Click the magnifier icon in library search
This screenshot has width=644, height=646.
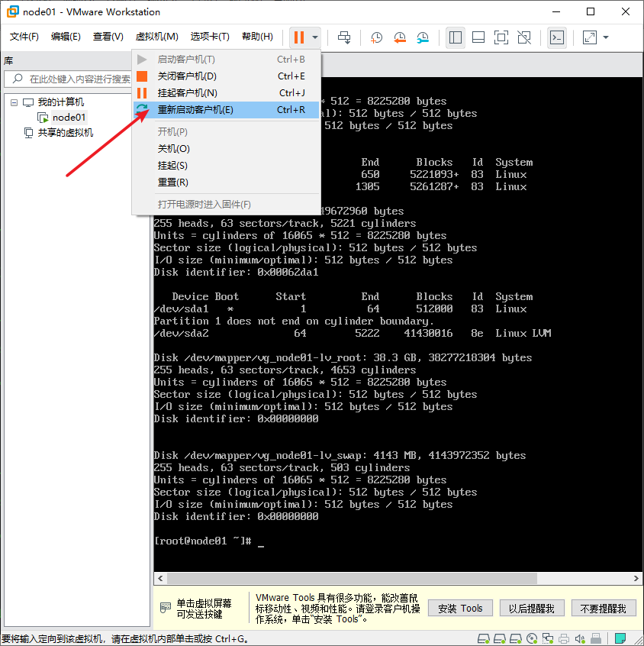coord(18,79)
